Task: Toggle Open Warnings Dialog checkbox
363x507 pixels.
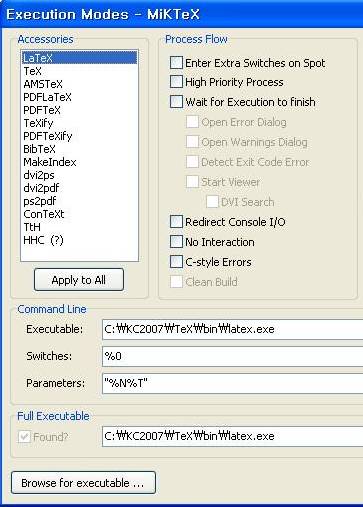Action: click(192, 142)
